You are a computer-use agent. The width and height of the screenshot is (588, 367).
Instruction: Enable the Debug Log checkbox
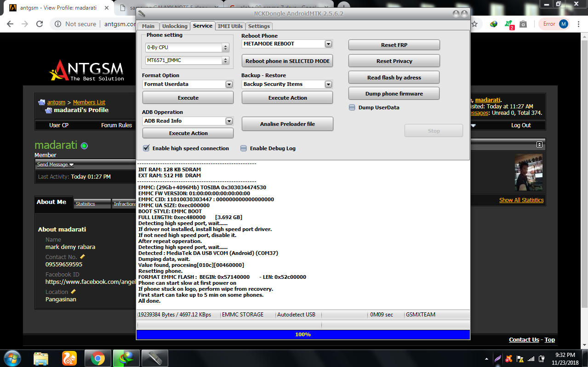pyautogui.click(x=244, y=148)
